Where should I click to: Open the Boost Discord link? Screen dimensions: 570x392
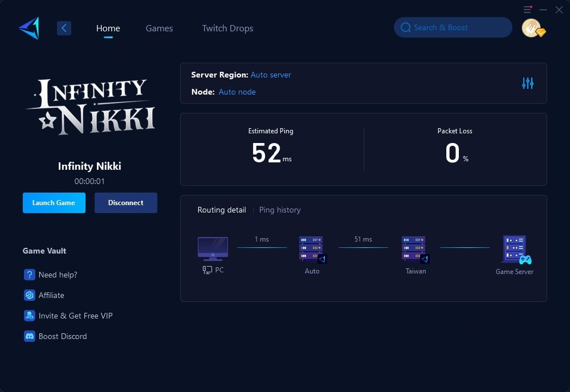[x=63, y=336]
